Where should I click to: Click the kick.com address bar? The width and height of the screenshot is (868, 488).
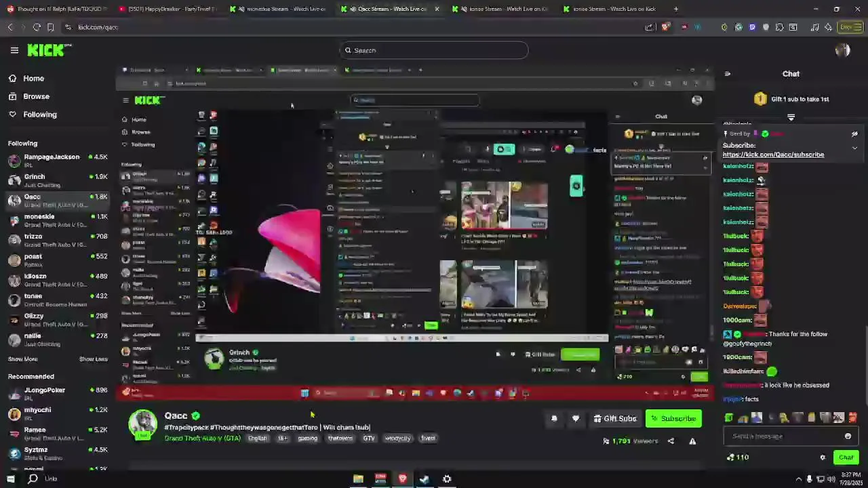pos(353,27)
